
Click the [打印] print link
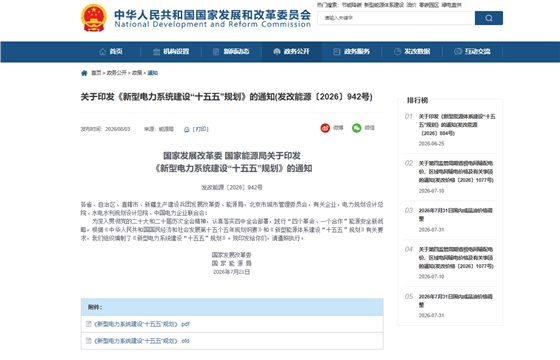click(200, 129)
